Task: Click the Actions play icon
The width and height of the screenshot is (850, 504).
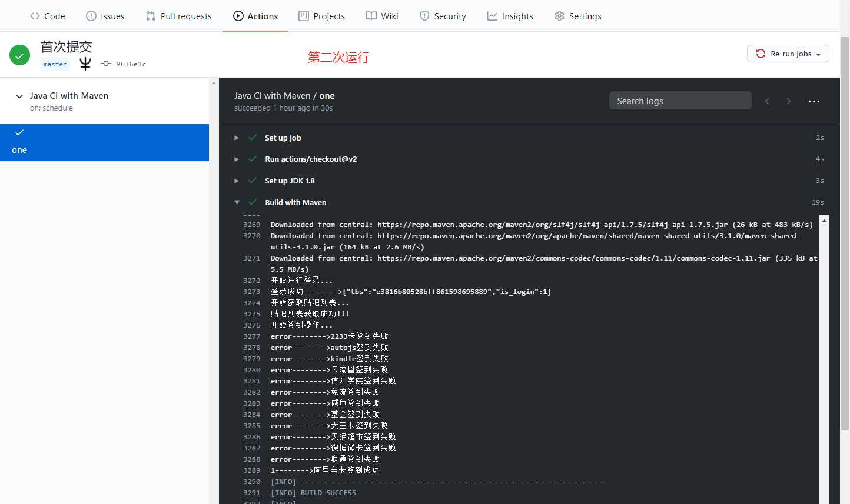Action: pyautogui.click(x=238, y=16)
